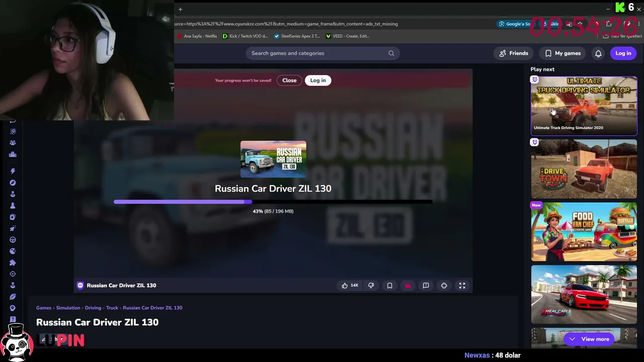Open a new browser tab

[x=180, y=9]
